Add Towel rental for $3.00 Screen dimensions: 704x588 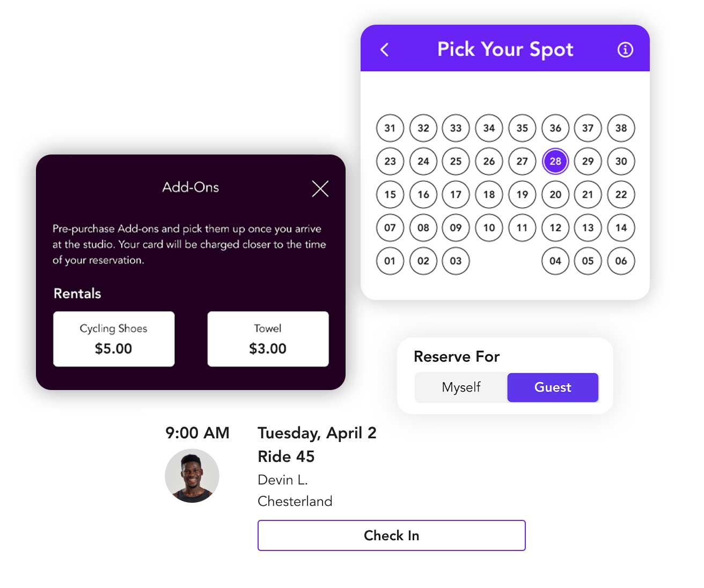pos(268,339)
